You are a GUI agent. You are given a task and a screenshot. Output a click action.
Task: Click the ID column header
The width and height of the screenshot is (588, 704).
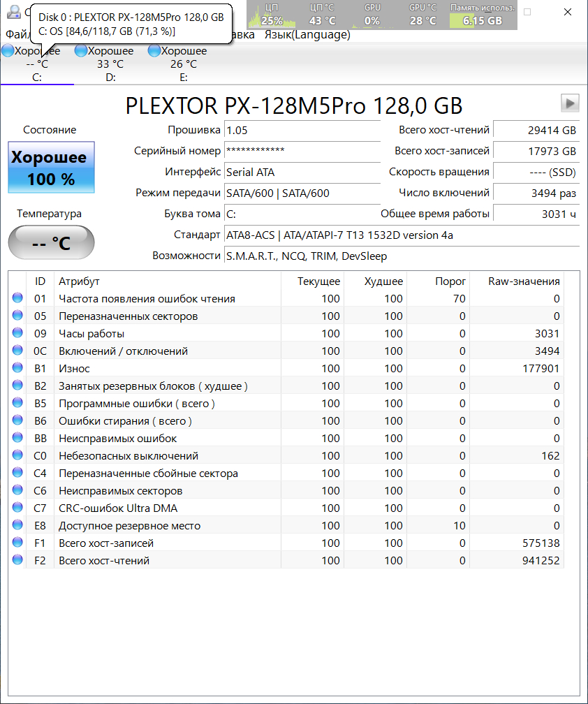tap(40, 281)
